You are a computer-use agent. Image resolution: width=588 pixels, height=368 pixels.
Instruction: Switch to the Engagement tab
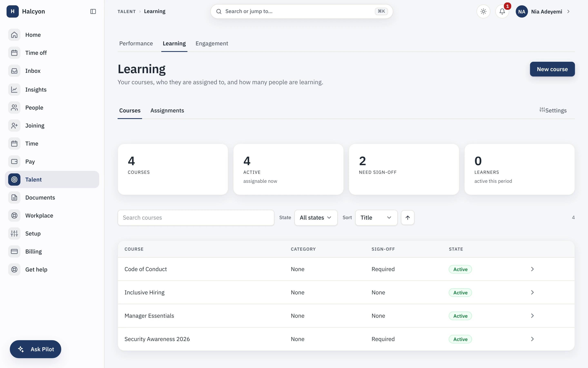(212, 44)
